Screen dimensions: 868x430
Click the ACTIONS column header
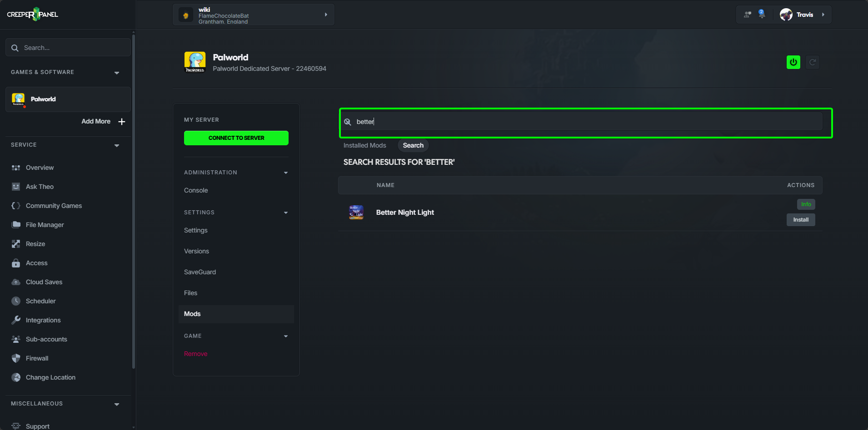click(801, 185)
